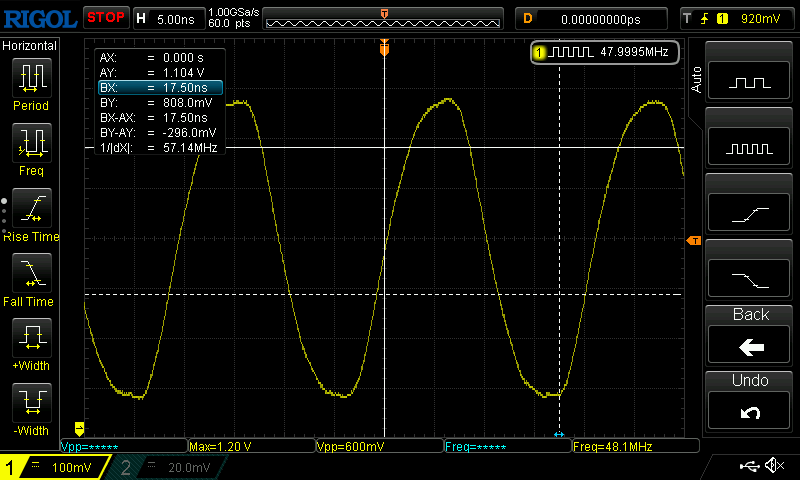Open the delay 0.00000000ps setting
The height and width of the screenshot is (480, 800).
click(x=602, y=18)
